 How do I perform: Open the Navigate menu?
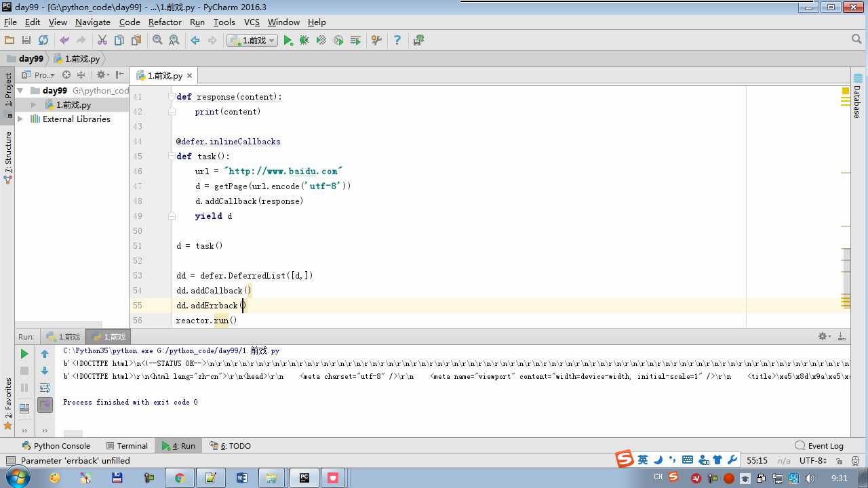(x=93, y=22)
